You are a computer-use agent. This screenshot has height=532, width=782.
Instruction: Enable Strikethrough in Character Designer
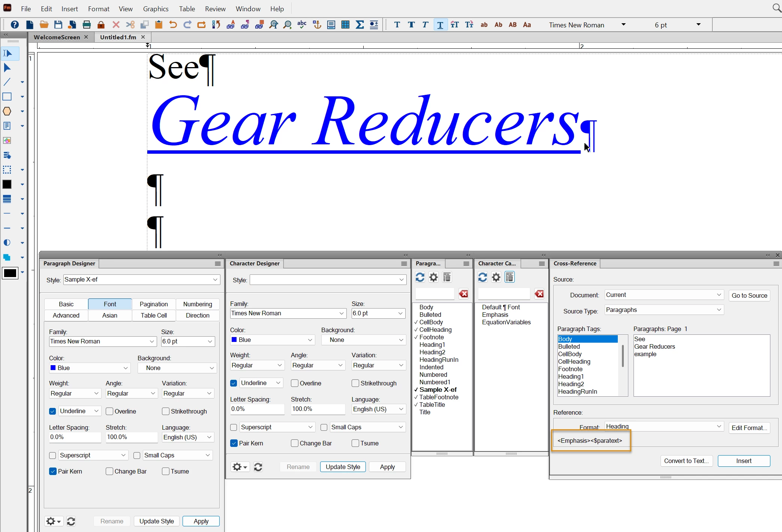click(355, 383)
